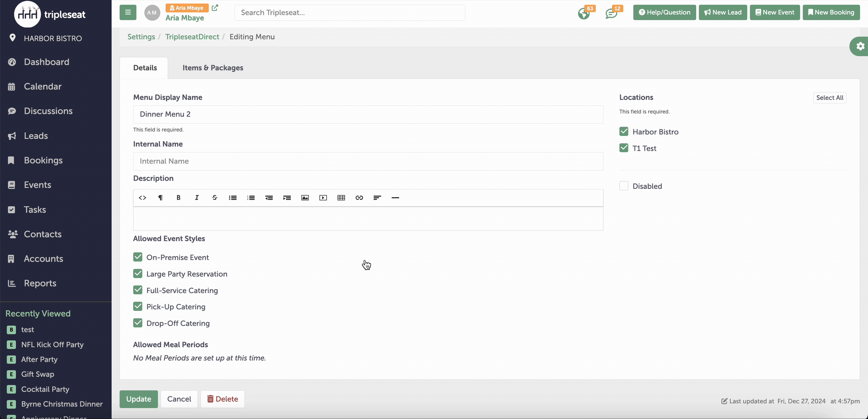Viewport: 868px width, 419px height.
Task: Uncheck Large Party Reservation style
Action: coord(138,274)
